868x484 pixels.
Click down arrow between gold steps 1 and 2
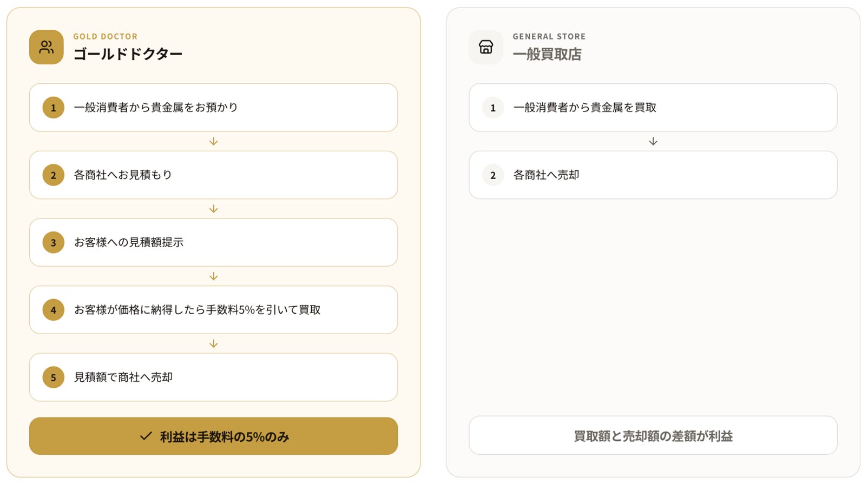[214, 141]
